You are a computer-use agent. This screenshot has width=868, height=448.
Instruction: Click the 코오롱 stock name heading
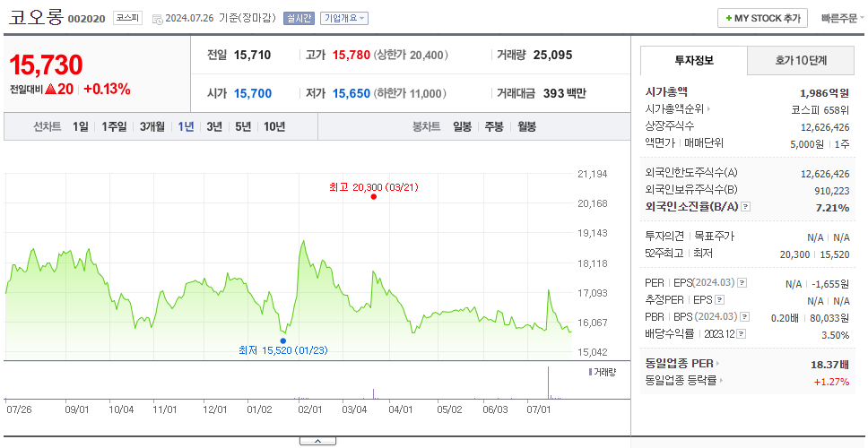pyautogui.click(x=37, y=17)
